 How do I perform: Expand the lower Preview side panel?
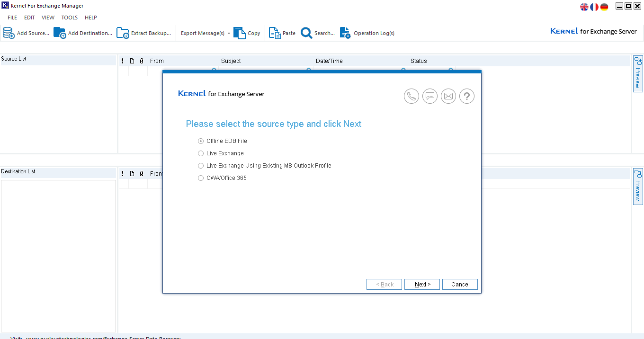pos(638,187)
